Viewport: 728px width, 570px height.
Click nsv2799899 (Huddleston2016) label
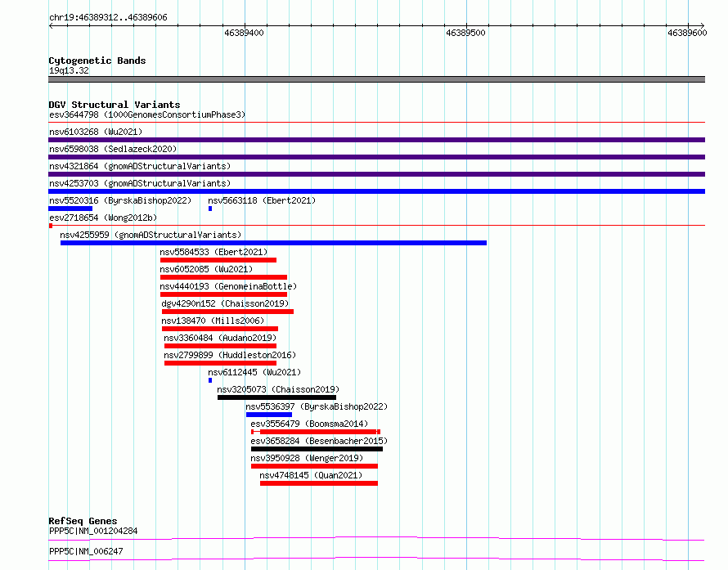pos(230,355)
